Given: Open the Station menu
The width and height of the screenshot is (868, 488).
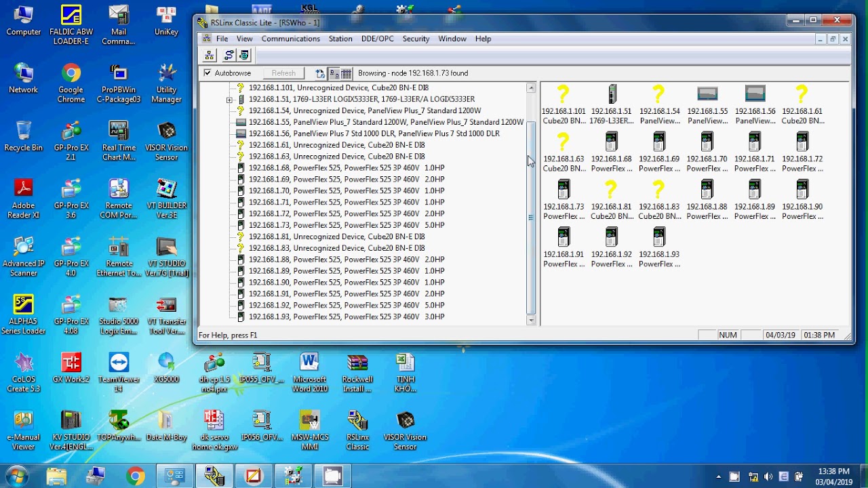Looking at the screenshot, I should tap(340, 39).
